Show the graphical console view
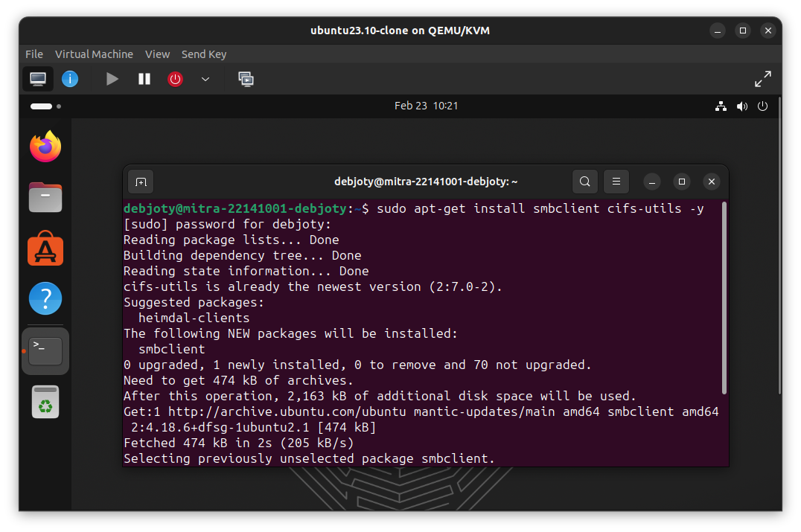Image resolution: width=801 pixels, height=532 pixels. [x=38, y=79]
